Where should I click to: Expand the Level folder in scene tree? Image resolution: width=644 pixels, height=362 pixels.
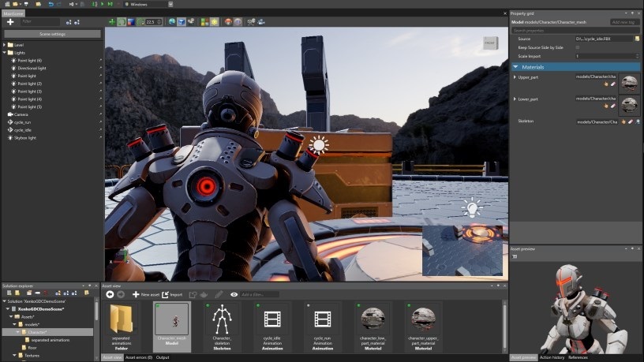(x=5, y=45)
